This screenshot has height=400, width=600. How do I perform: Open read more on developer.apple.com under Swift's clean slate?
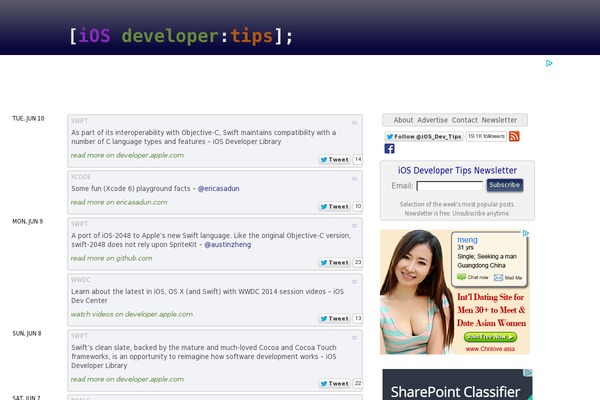[127, 379]
